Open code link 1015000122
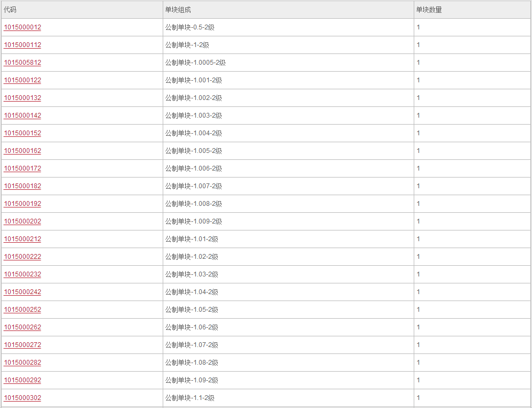The height and width of the screenshot is (408, 532). pos(22,80)
